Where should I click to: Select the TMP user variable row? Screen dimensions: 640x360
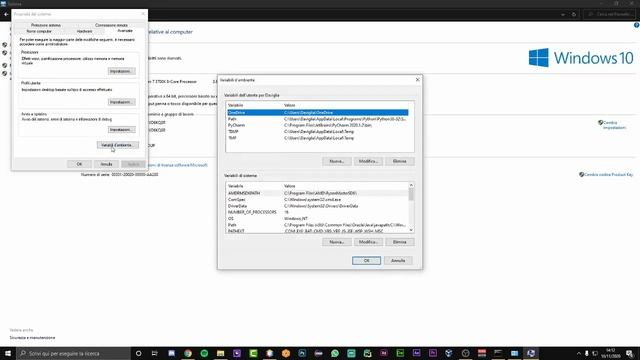(x=318, y=138)
